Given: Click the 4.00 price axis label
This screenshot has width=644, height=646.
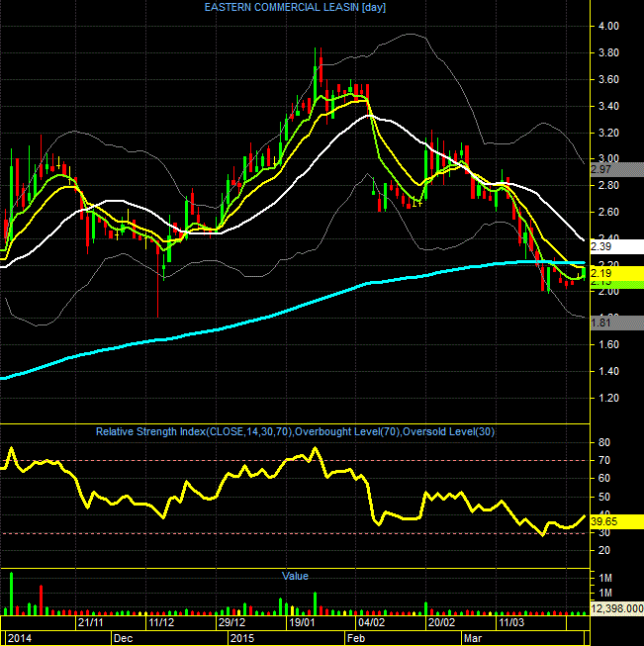Looking at the screenshot, I should (x=608, y=27).
